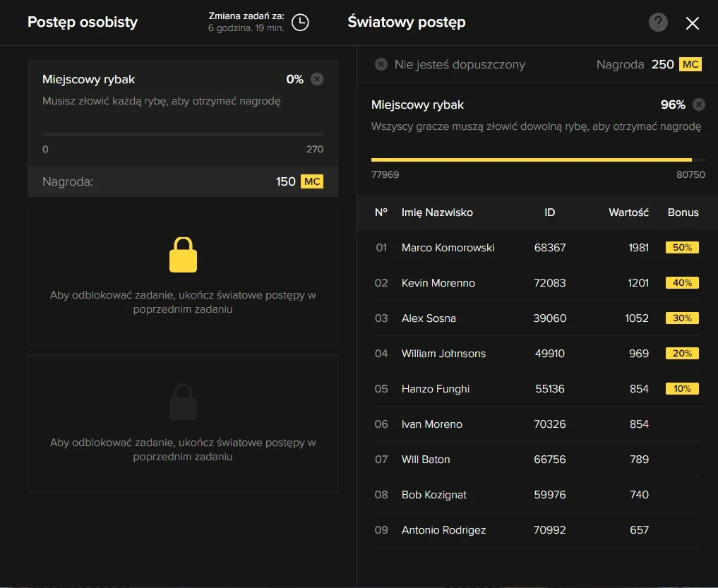Click X icon next to Nie jesteś dopuszczony

[x=381, y=64]
